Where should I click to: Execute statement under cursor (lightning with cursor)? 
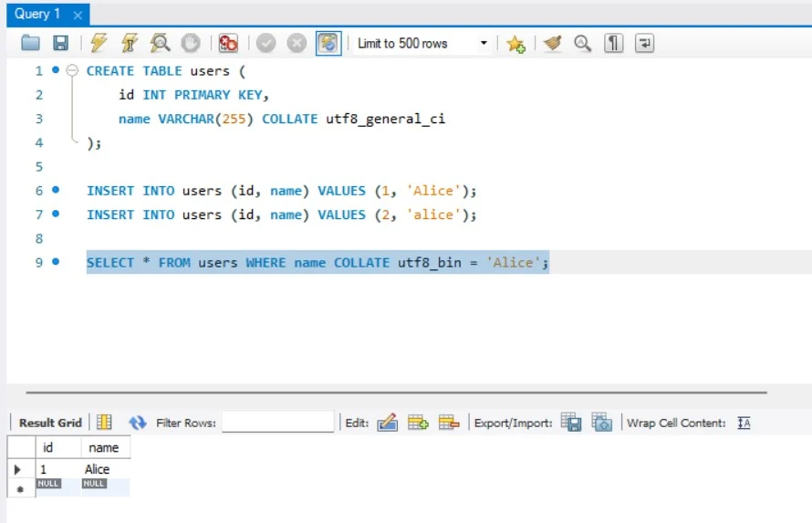129,43
